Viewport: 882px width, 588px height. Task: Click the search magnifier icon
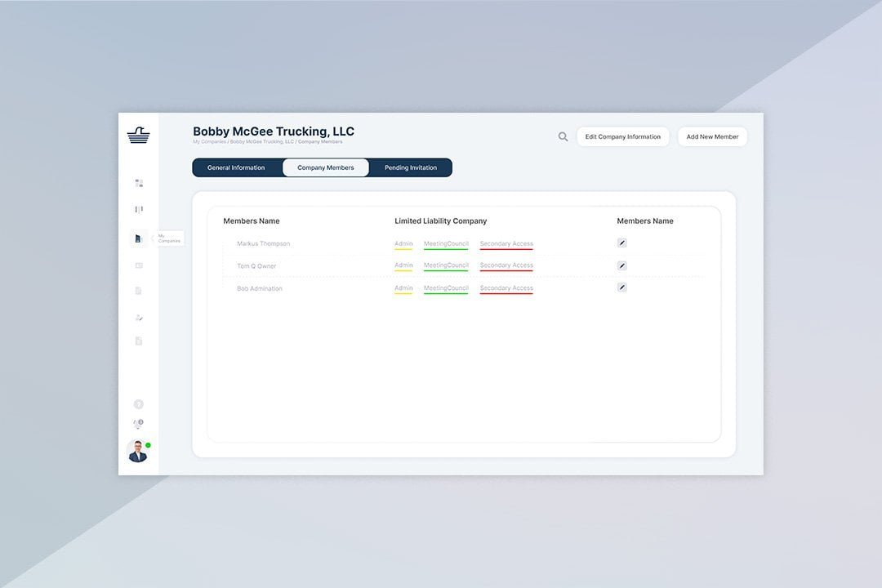tap(563, 137)
